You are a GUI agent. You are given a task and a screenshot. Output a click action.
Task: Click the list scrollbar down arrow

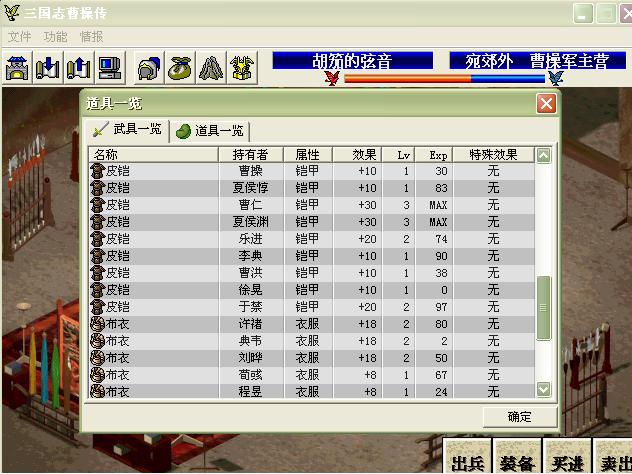tap(543, 389)
